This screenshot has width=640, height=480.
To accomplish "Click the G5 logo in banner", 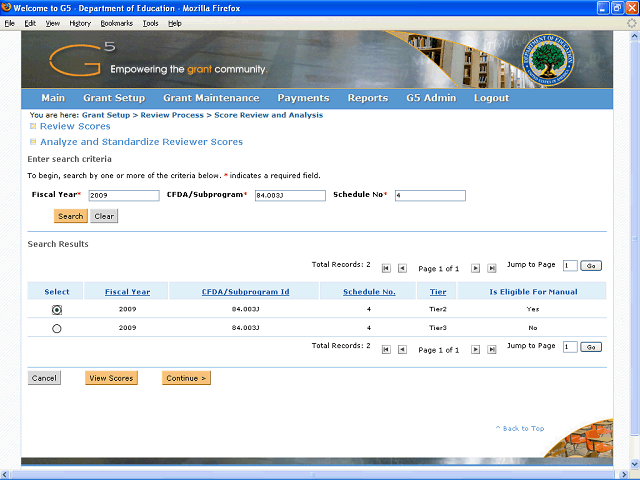I will tap(82, 59).
